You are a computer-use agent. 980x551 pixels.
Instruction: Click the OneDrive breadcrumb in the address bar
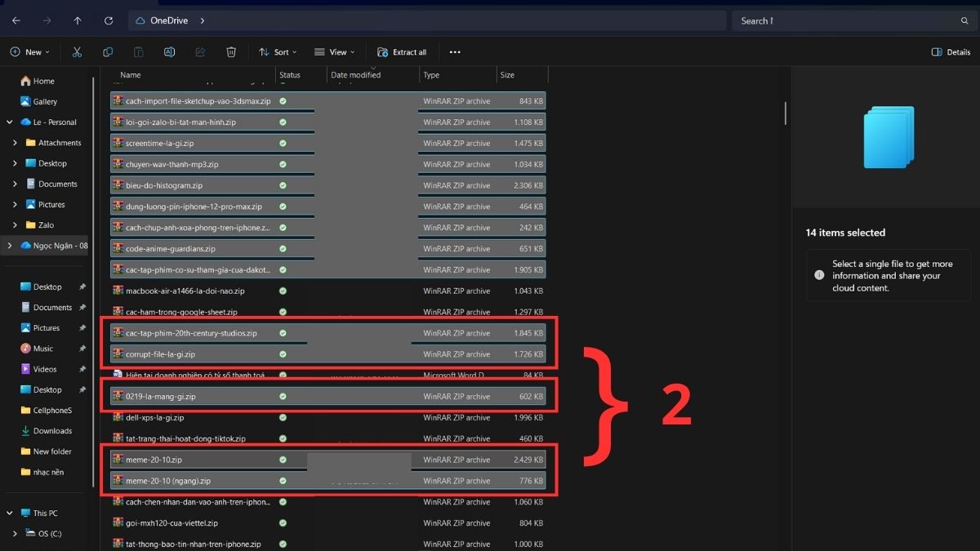tap(170, 20)
